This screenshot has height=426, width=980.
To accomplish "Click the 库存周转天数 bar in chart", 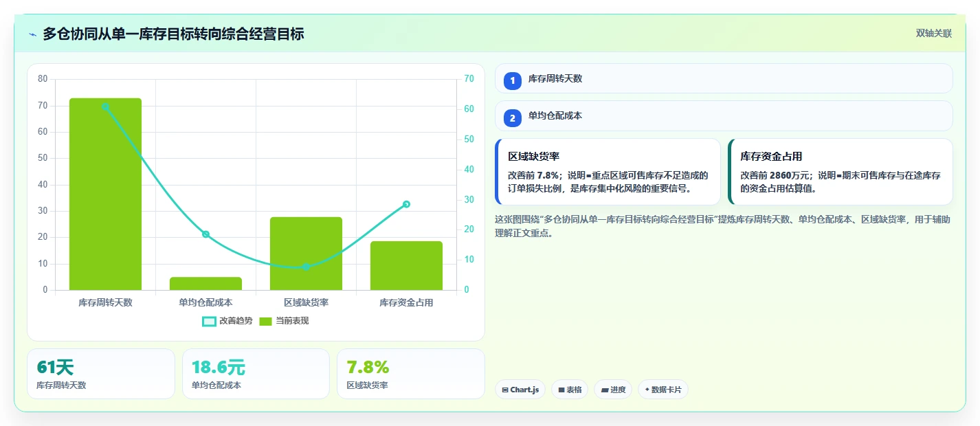I will pos(105,194).
